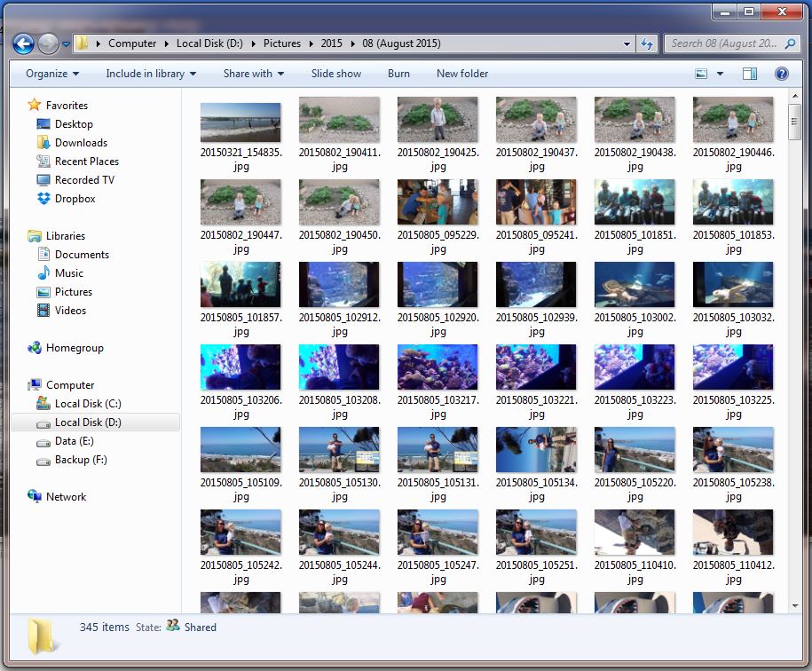Click the scrollbar up arrow
Screen dimensions: 812x671
coord(794,96)
